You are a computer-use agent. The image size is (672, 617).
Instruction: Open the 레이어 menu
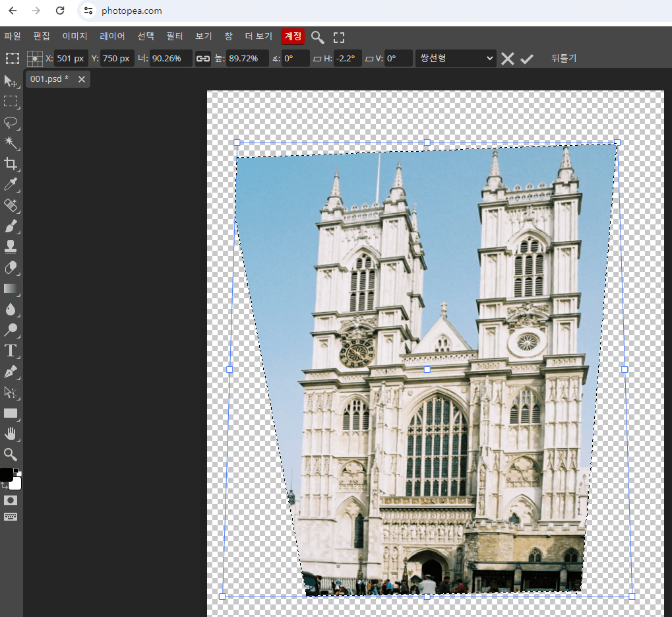pos(112,36)
